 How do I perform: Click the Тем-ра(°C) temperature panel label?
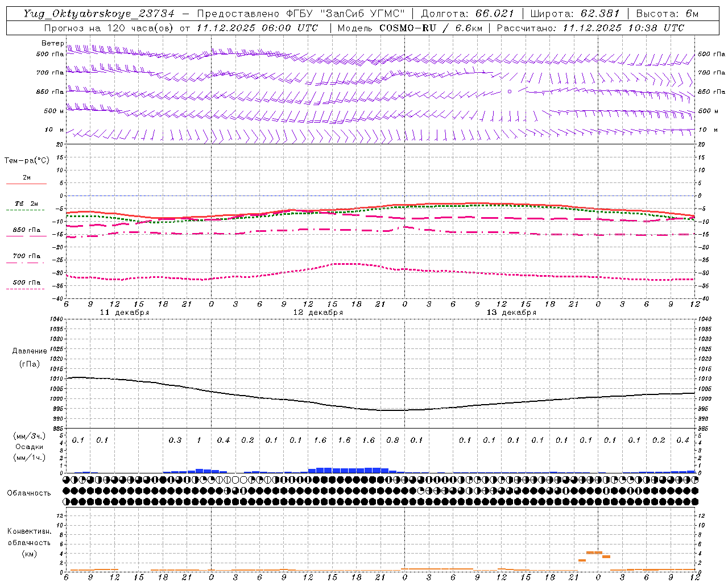[x=27, y=161]
